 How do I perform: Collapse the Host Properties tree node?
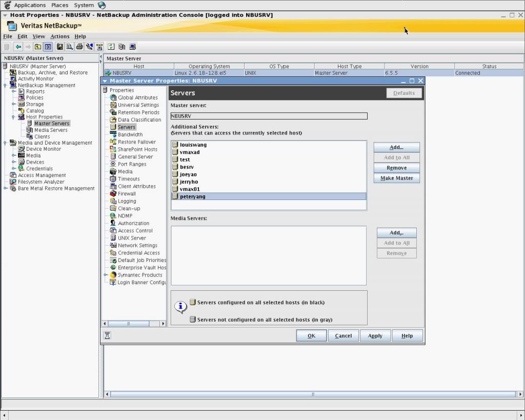(x=14, y=117)
